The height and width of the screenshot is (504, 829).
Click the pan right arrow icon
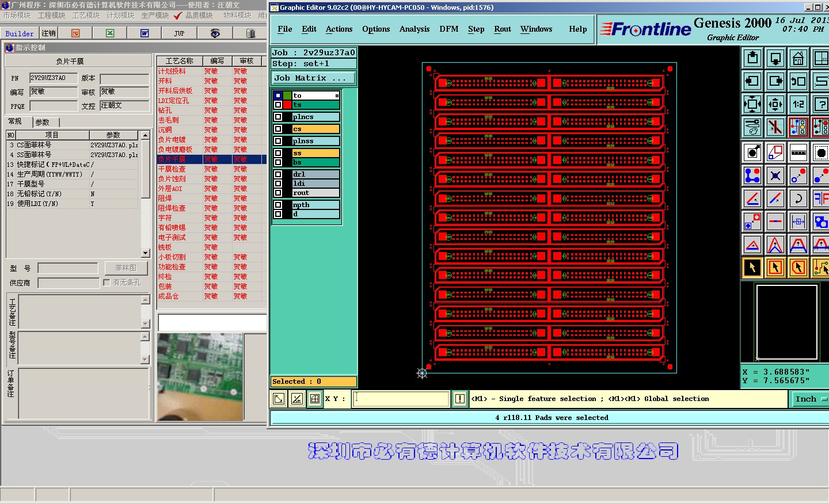775,81
